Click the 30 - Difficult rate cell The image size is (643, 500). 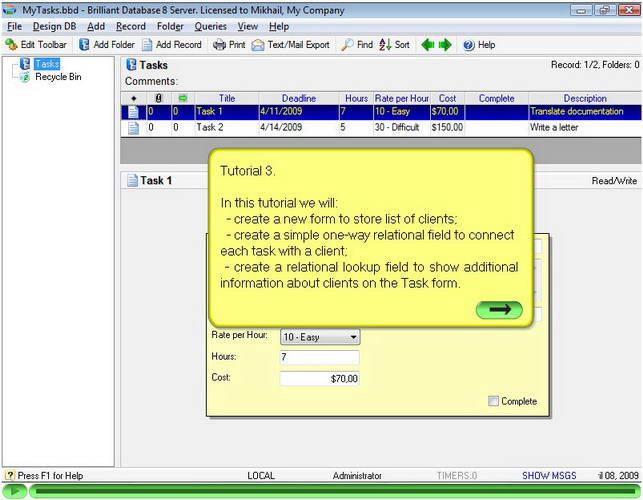[x=401, y=128]
